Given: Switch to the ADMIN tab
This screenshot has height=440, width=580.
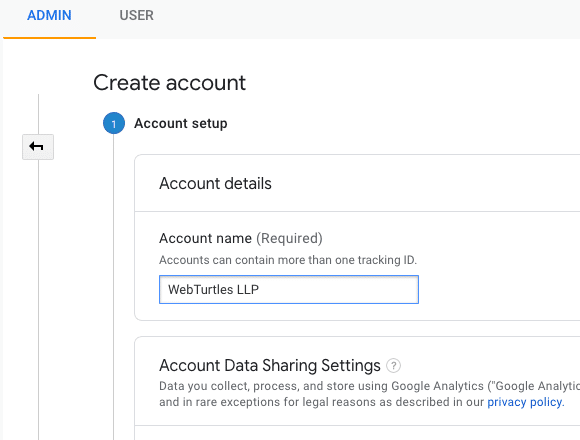Looking at the screenshot, I should 49,16.
